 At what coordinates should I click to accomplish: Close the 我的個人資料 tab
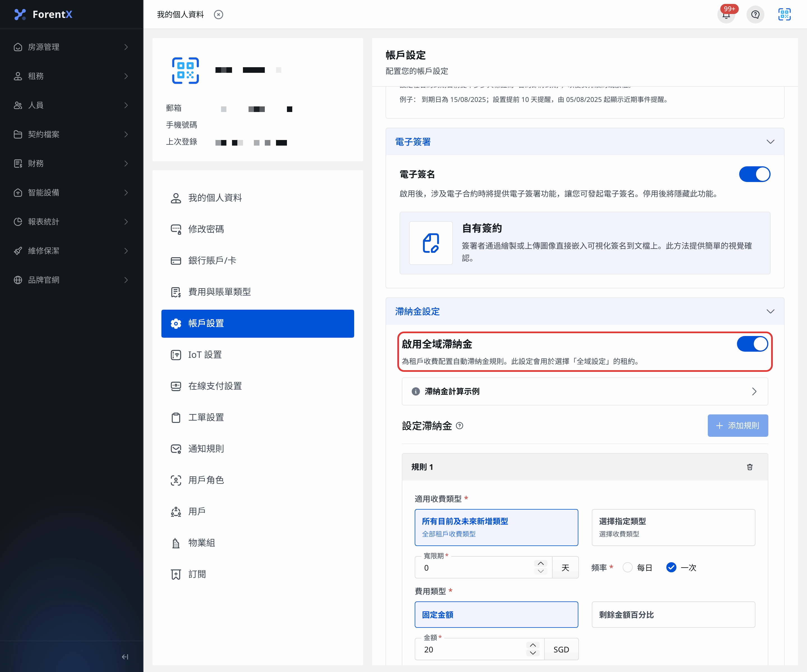click(x=218, y=15)
